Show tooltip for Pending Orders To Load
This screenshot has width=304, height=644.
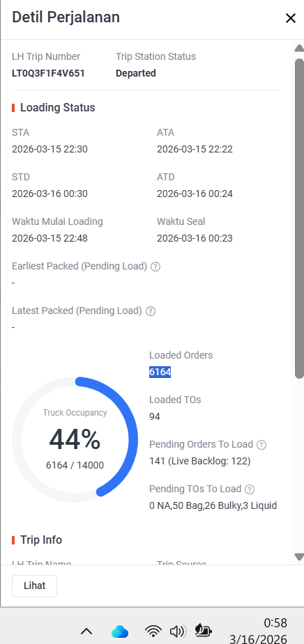pos(261,445)
